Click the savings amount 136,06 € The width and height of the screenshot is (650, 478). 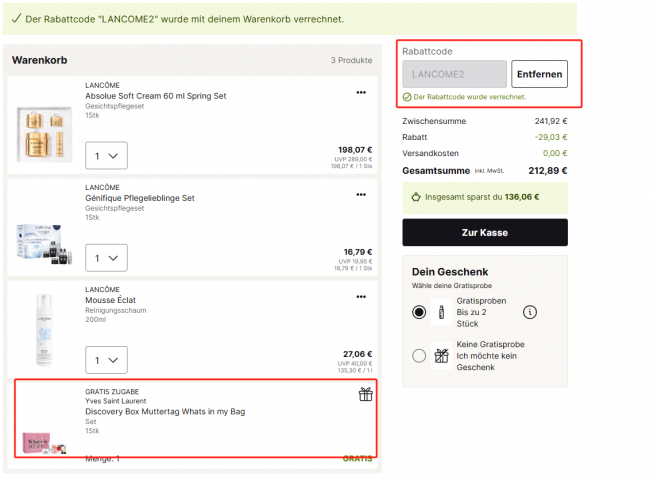click(x=522, y=197)
